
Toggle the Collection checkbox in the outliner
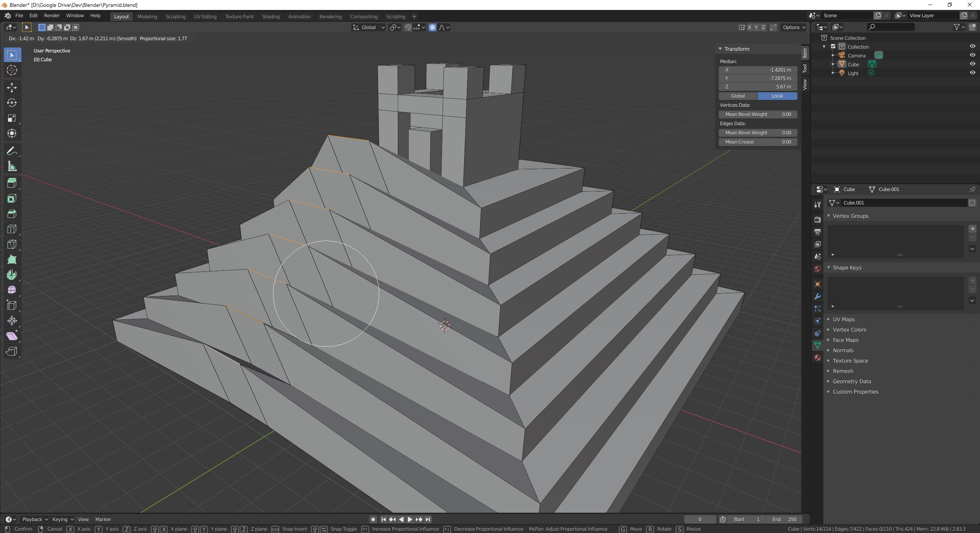pos(833,46)
